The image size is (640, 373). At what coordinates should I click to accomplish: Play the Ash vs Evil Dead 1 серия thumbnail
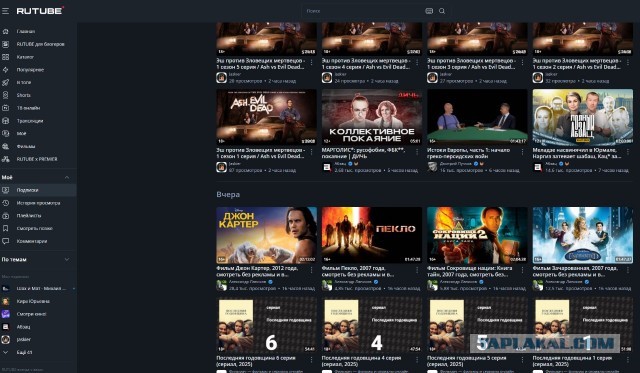coord(267,117)
